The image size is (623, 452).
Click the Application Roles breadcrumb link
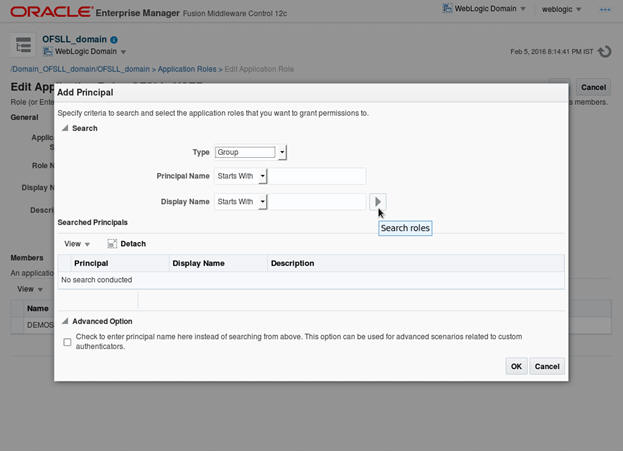(187, 69)
